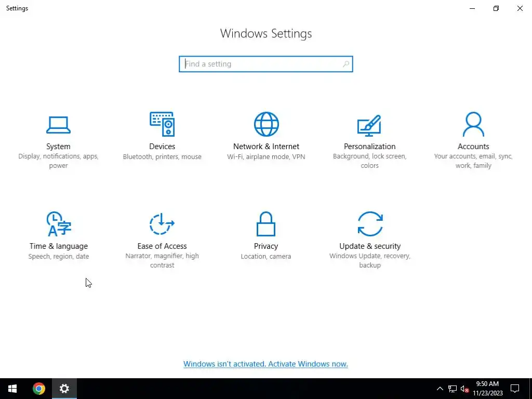Show hidden system tray icons
Viewport: 532px width, 399px height.
(x=440, y=389)
